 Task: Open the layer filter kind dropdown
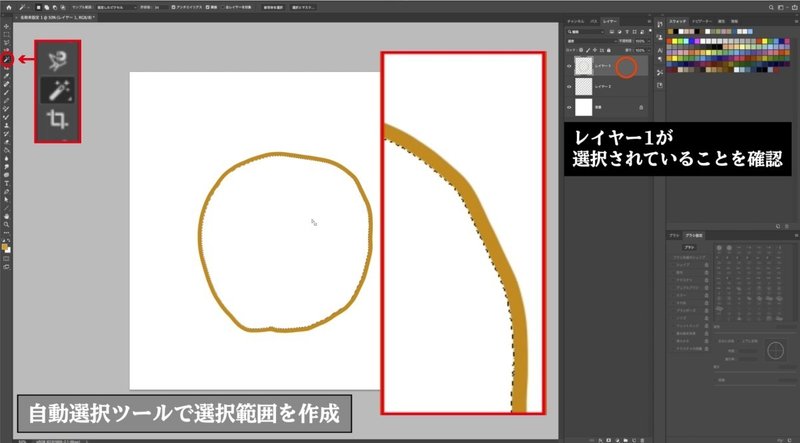586,32
